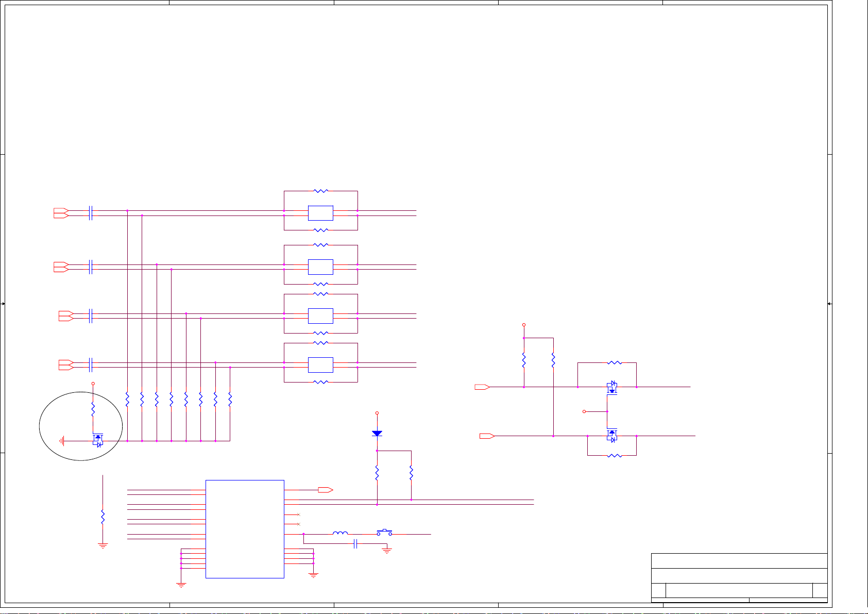Click the ground symbol under the IC's right pins
Screen dimensions: 868x614
point(313,575)
